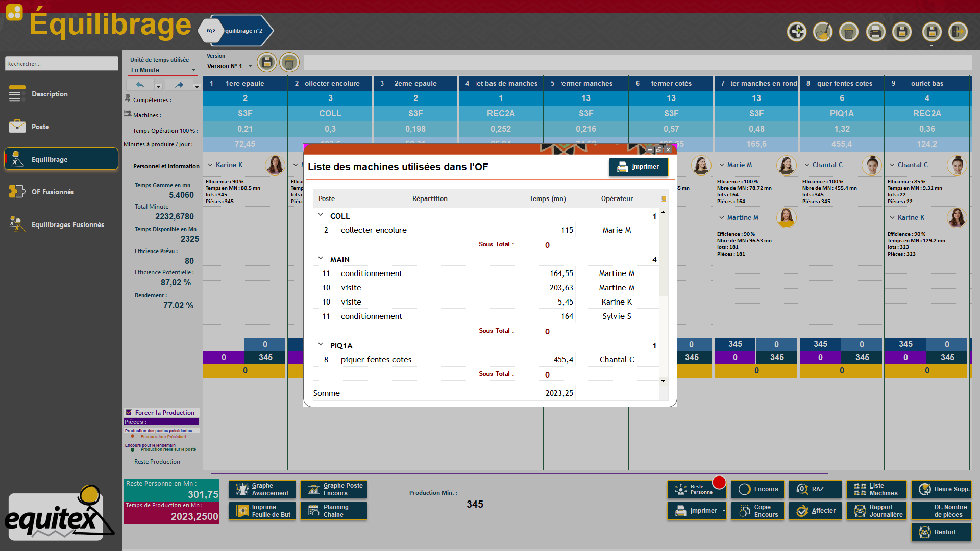
Task: Collapse Karine K under poste 1ere epaule
Action: point(210,165)
